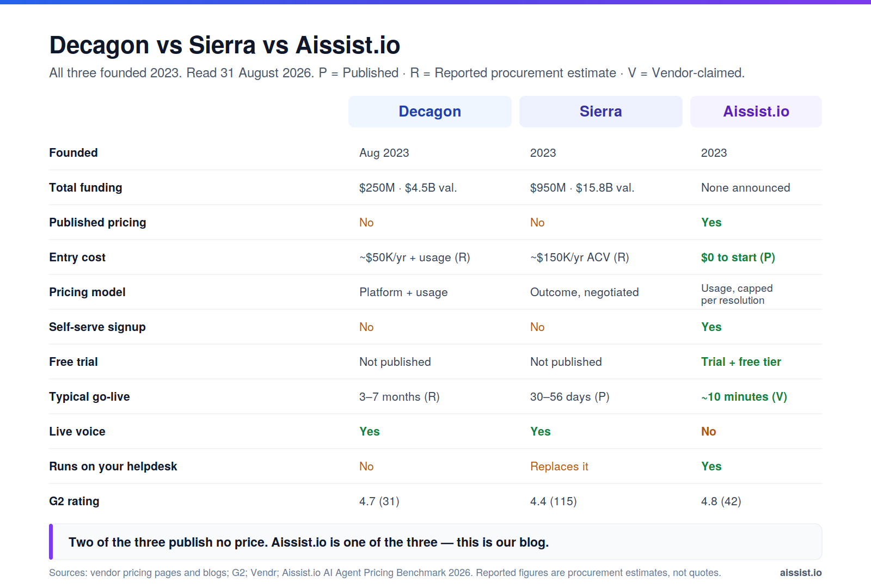Viewport: 871px width, 588px height.
Task: Click the page title Decagon vs Sierra vs Aissist.io
Action: point(225,45)
